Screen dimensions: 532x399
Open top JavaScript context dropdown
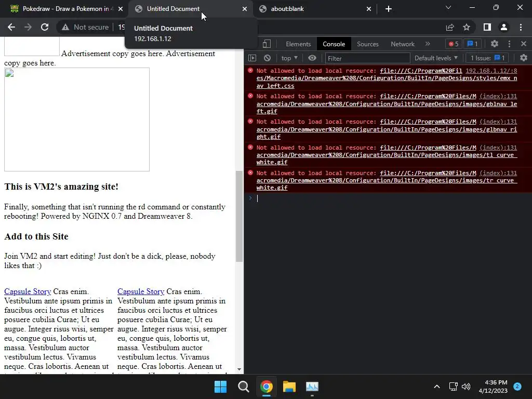(289, 58)
